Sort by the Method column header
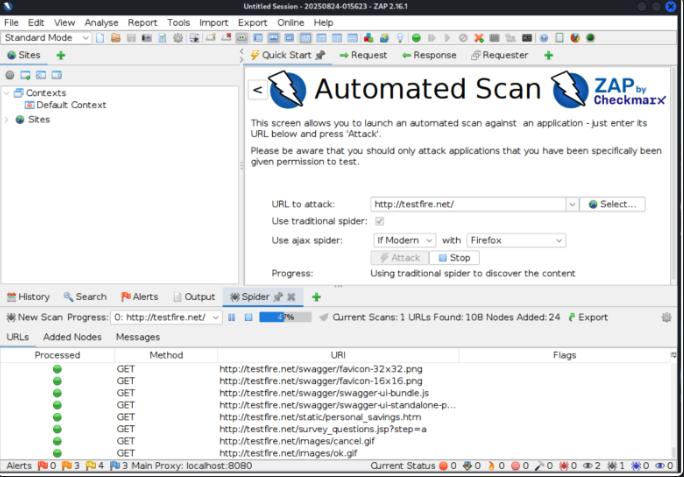Screen dimensions: 684x477 166,355
